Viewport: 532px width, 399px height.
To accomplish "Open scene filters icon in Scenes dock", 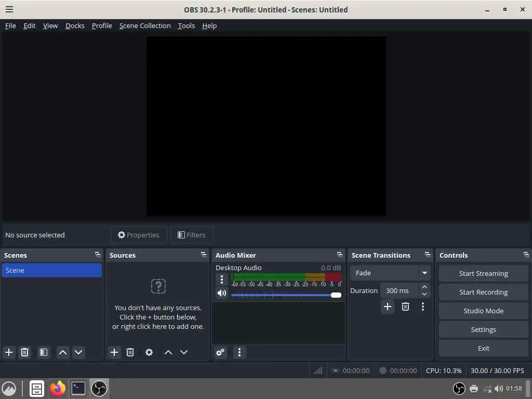I will (x=44, y=352).
